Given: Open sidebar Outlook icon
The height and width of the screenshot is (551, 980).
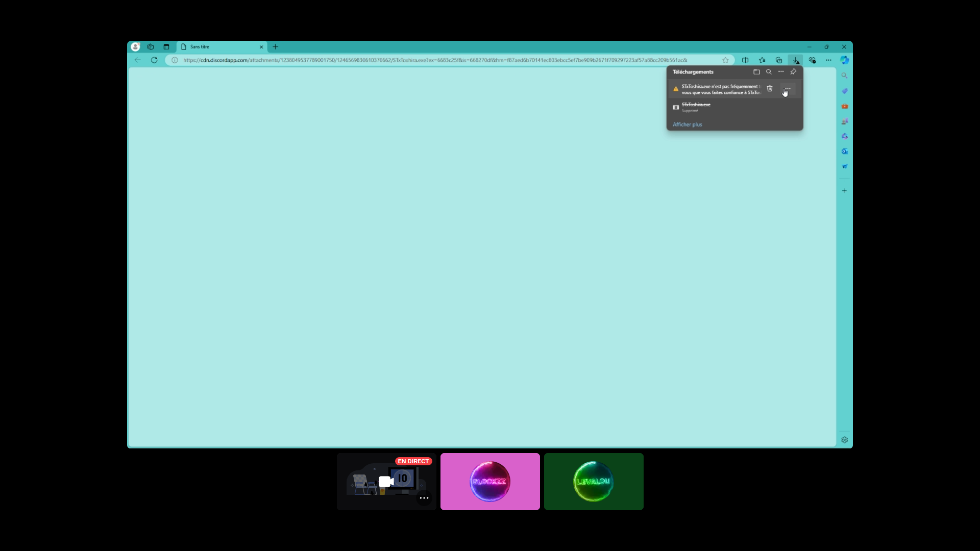Looking at the screenshot, I should click(845, 152).
